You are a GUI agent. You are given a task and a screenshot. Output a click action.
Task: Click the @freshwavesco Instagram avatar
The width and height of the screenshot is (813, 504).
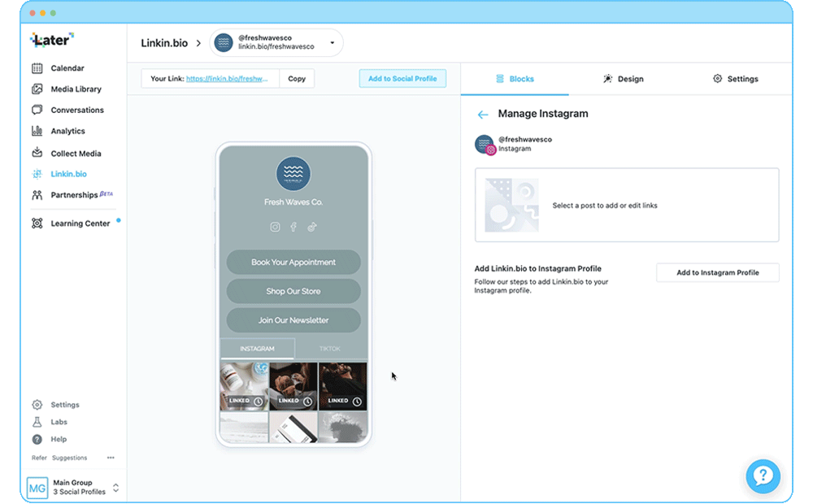pos(485,144)
